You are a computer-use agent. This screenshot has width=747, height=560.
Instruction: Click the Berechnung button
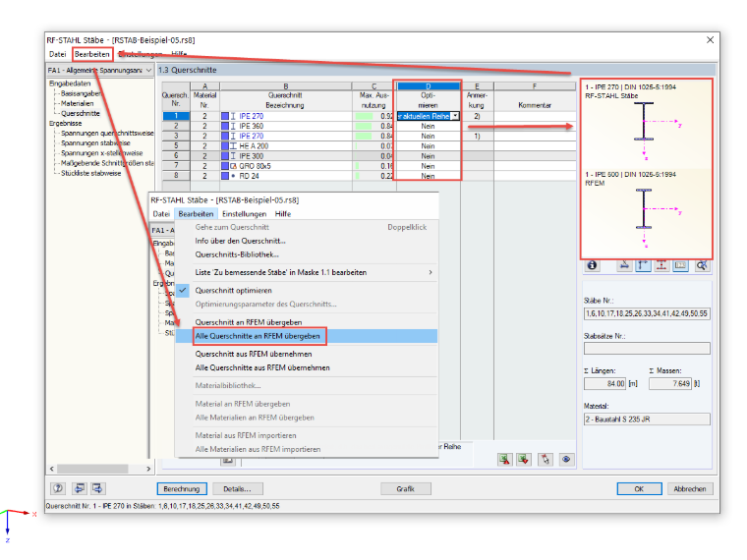[x=182, y=489]
